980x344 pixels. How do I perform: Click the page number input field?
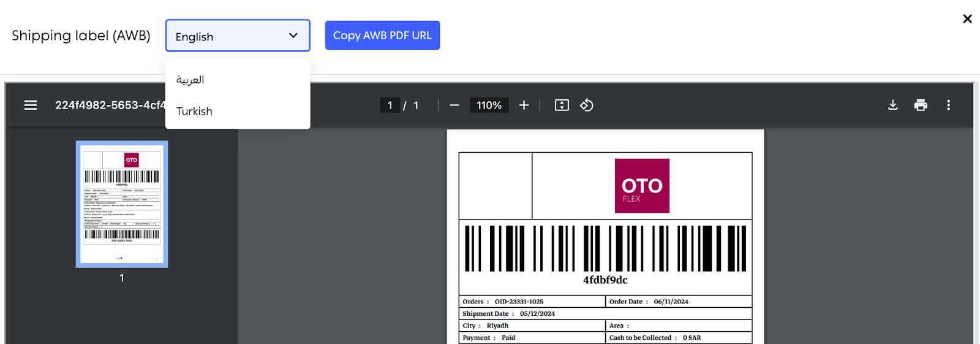coord(390,105)
